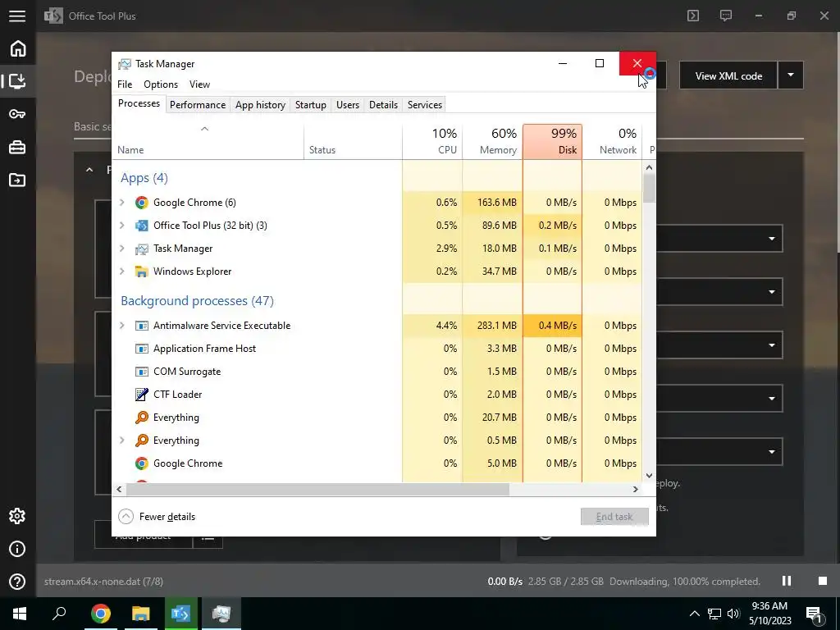This screenshot has width=840, height=630.
Task: Open the dropdown arrow next to View XML code
Action: coord(791,75)
